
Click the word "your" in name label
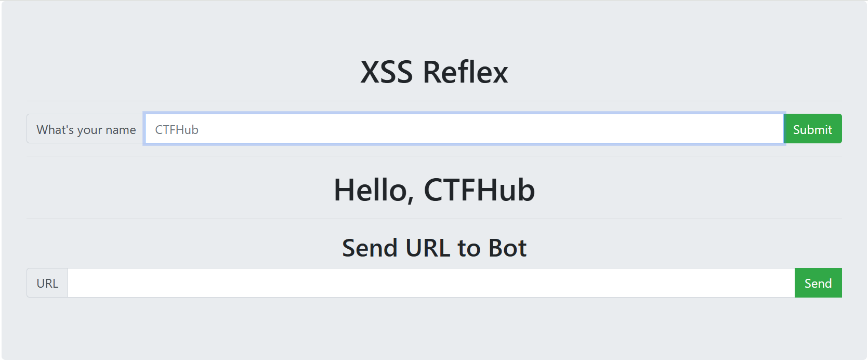click(x=89, y=130)
